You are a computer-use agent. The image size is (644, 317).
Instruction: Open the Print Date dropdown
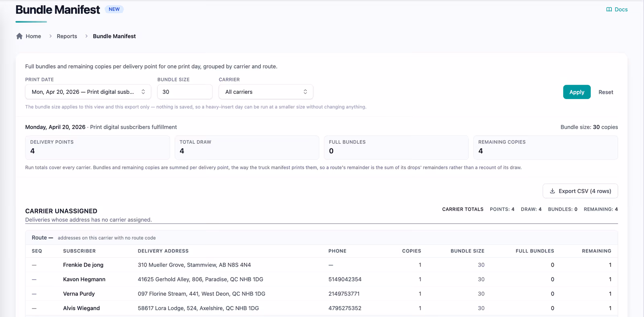point(88,92)
